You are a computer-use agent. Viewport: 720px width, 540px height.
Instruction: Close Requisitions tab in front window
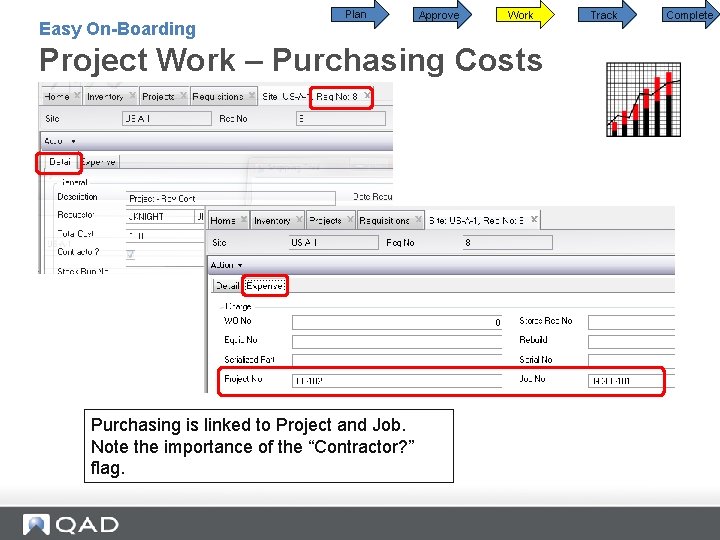[x=418, y=219]
